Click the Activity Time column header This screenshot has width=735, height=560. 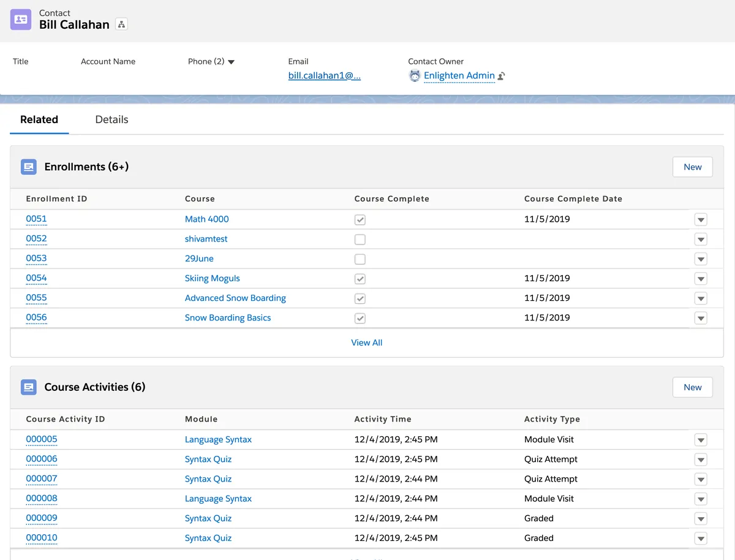(x=383, y=420)
